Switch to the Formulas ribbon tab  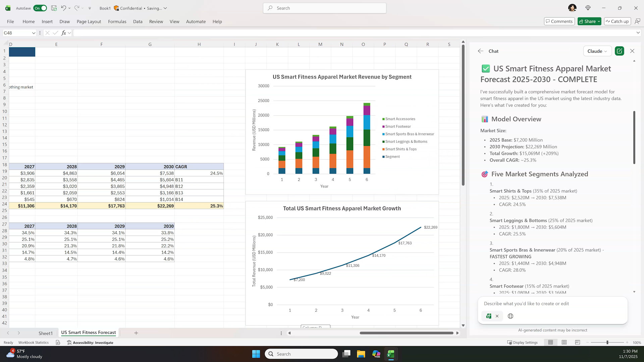(117, 21)
